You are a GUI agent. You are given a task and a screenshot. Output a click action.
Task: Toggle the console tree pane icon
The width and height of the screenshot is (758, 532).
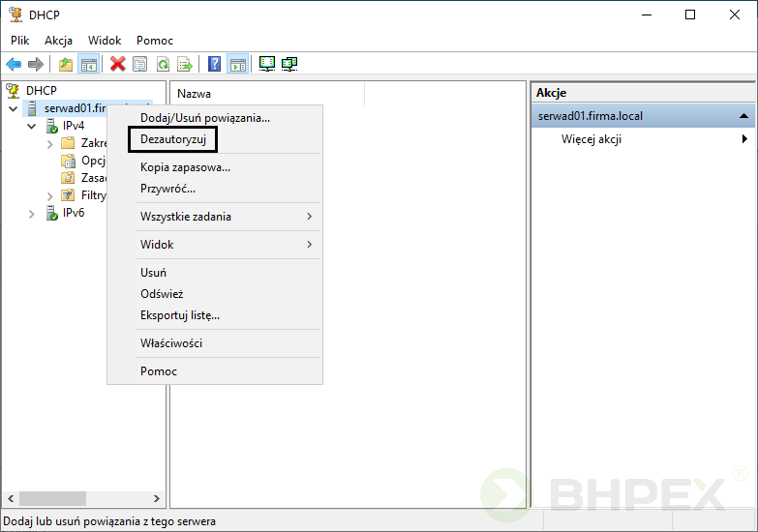click(x=88, y=64)
